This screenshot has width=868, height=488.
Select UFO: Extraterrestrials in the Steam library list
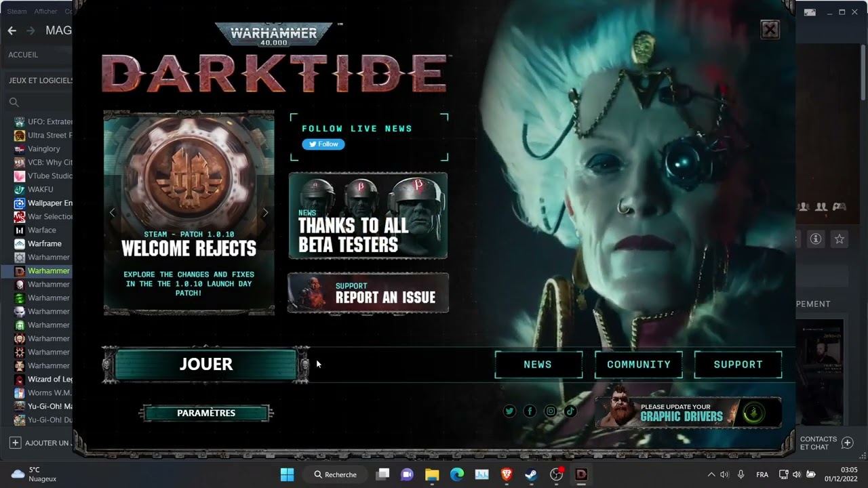[x=43, y=121]
